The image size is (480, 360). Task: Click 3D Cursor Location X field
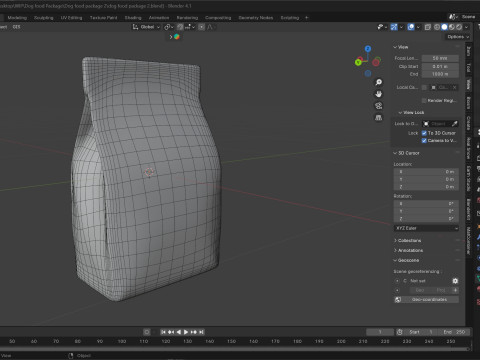pyautogui.click(x=426, y=172)
